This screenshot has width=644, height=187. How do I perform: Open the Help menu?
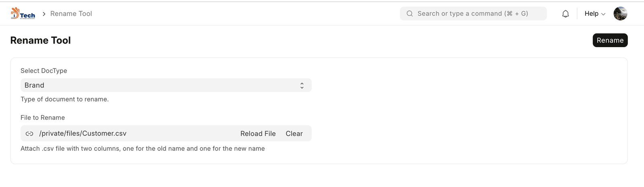click(591, 14)
